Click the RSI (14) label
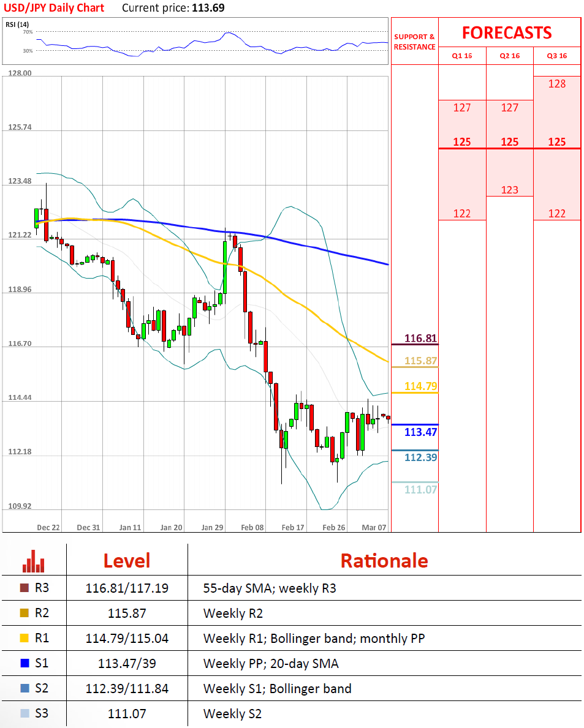Screen dimensions: 584x728 pyautogui.click(x=17, y=24)
